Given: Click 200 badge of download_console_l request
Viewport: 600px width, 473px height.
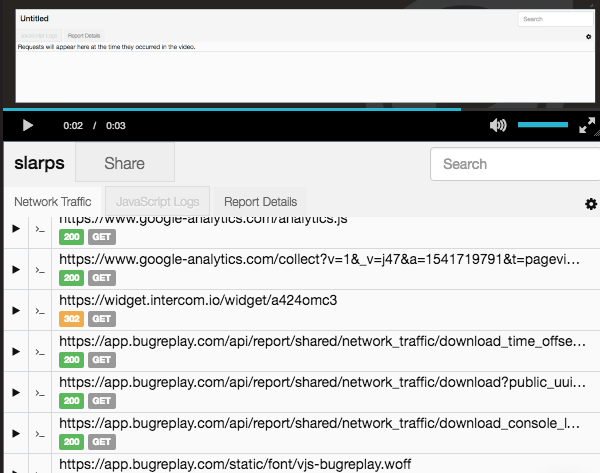Looking at the screenshot, I should tap(72, 442).
